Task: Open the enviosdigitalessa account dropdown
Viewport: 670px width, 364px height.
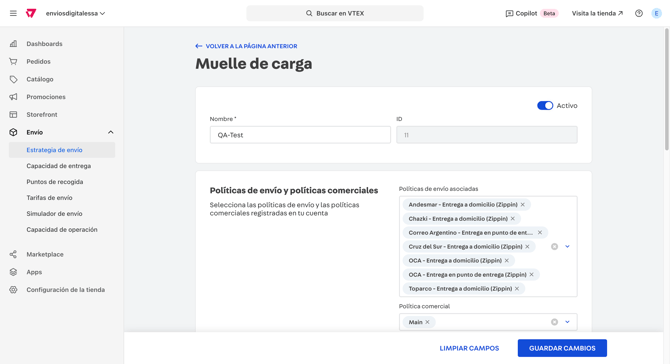Action: [75, 13]
